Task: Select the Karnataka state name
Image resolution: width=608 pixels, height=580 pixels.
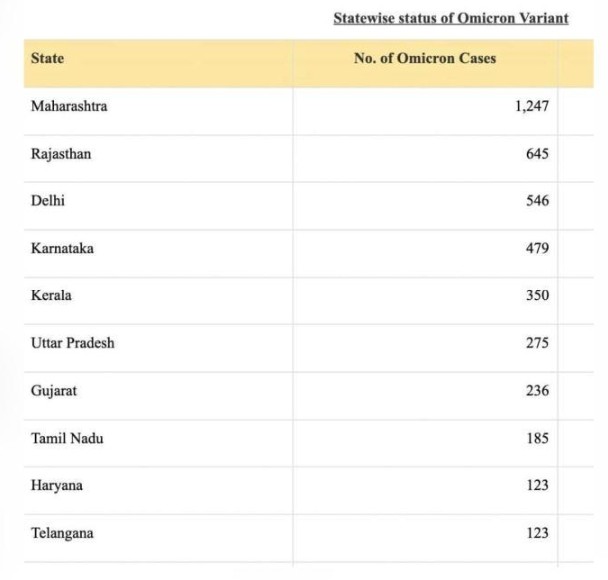Action: pos(62,248)
